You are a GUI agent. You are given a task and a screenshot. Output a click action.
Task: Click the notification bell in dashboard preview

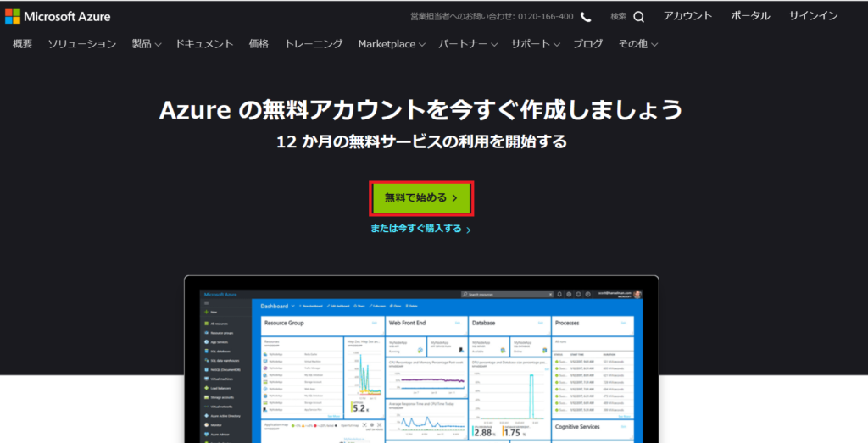(x=559, y=294)
